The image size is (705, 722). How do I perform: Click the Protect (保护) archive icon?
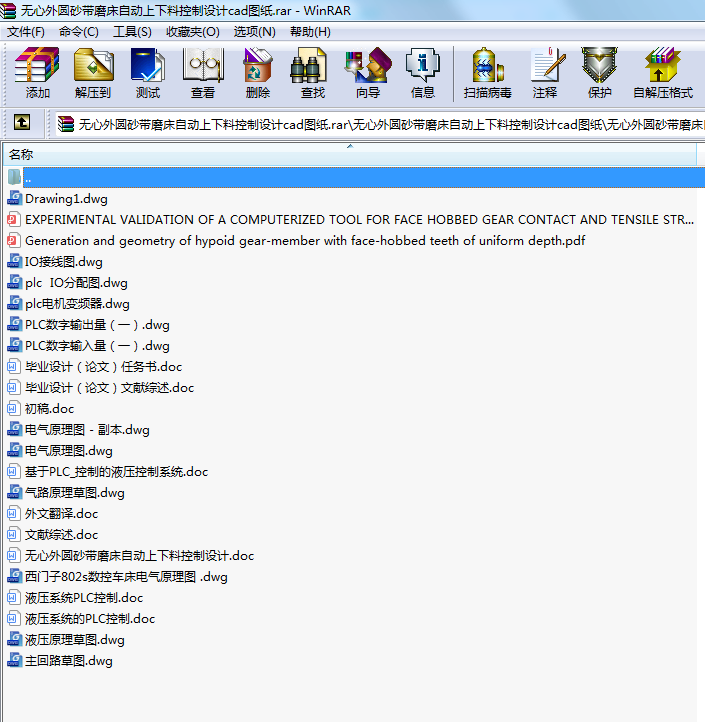pyautogui.click(x=599, y=73)
